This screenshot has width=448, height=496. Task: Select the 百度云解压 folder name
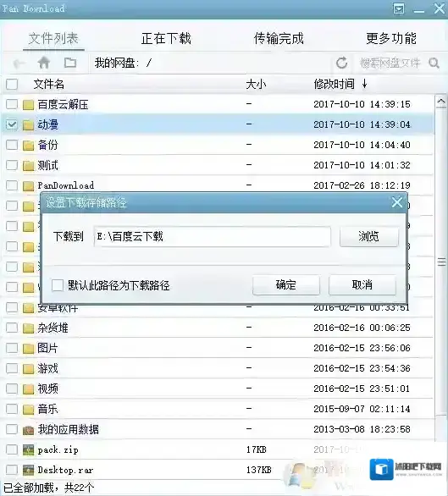pos(63,104)
